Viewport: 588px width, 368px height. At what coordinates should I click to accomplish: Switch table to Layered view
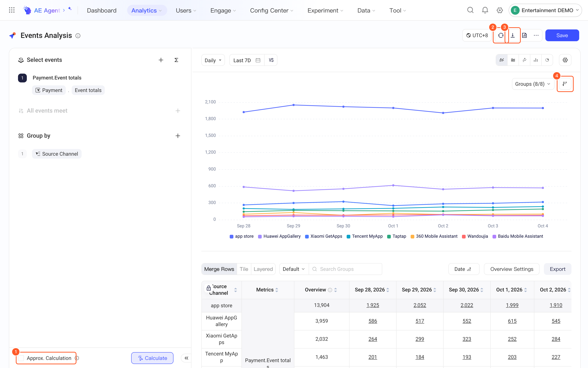[x=263, y=269]
